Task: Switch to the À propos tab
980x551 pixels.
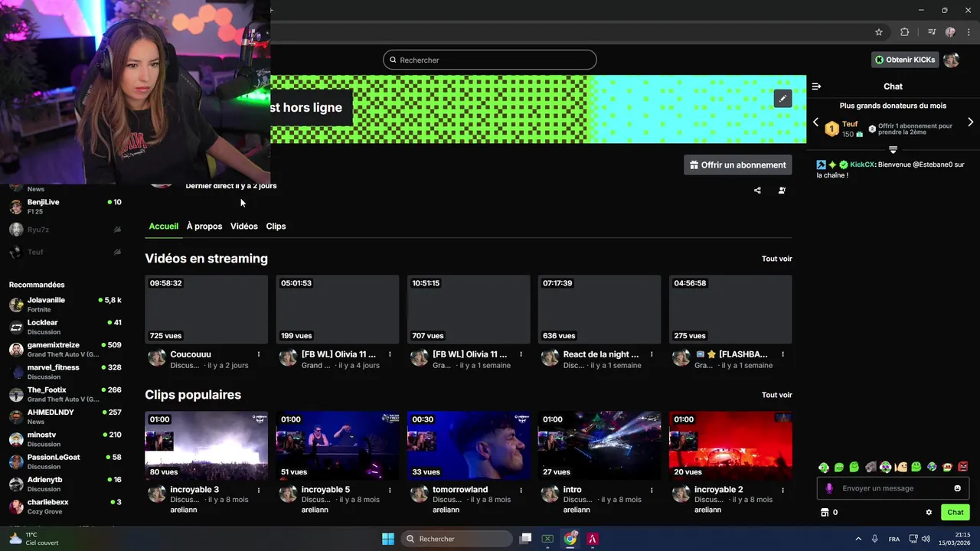Action: [x=204, y=227]
